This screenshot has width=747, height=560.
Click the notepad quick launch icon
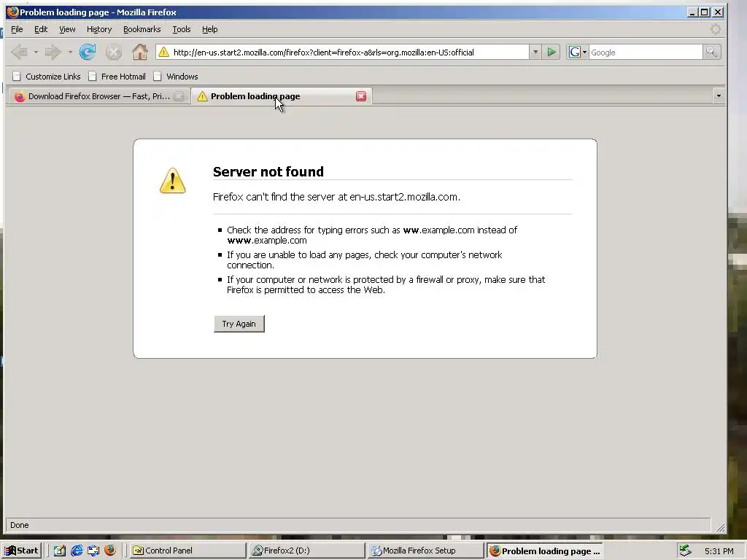59,551
